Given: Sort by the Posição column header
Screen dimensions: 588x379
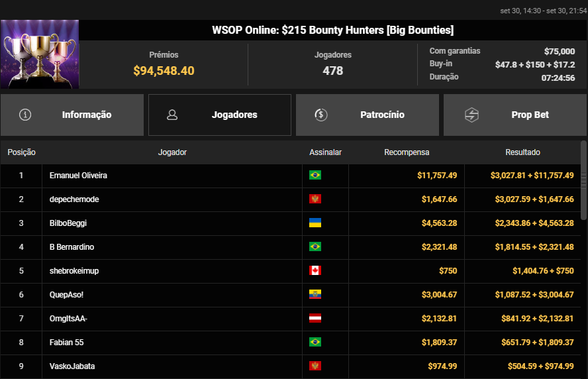Looking at the screenshot, I should pyautogui.click(x=22, y=152).
